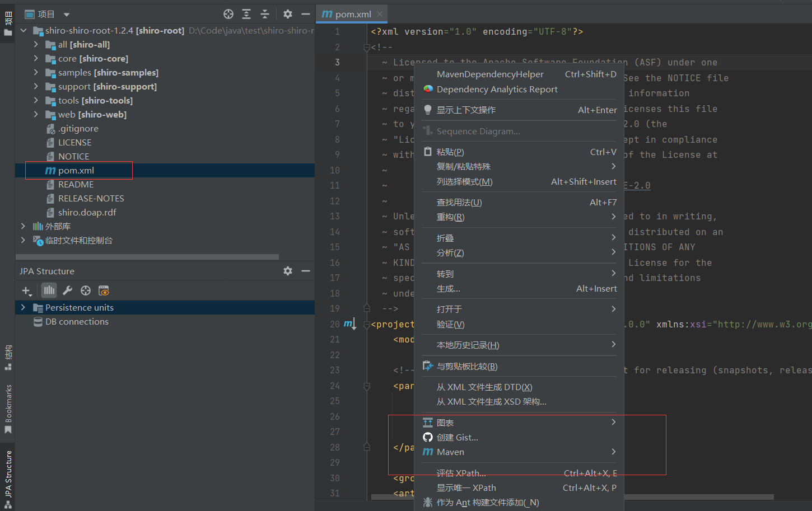This screenshot has height=511, width=812.
Task: Open Bookmarks side tool window tab
Action: pos(8,409)
